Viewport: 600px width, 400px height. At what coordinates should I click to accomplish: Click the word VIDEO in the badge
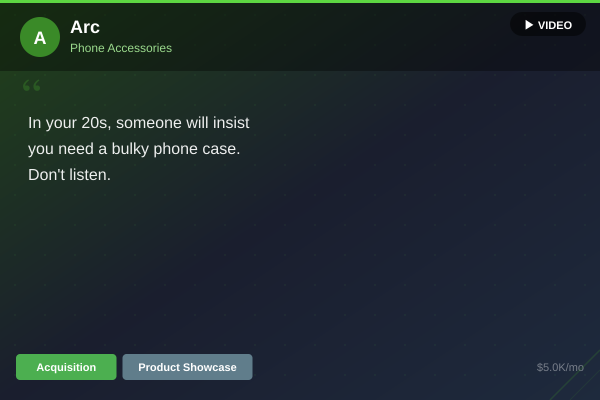pos(555,25)
